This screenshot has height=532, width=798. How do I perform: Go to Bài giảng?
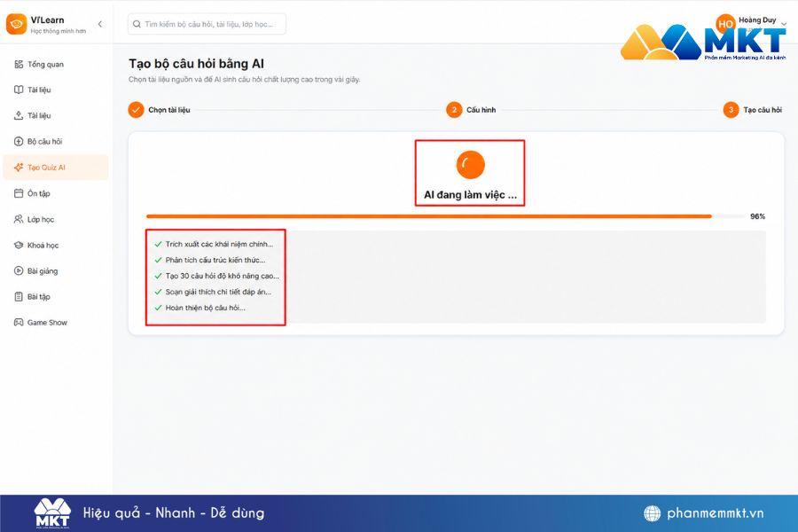(x=56, y=270)
